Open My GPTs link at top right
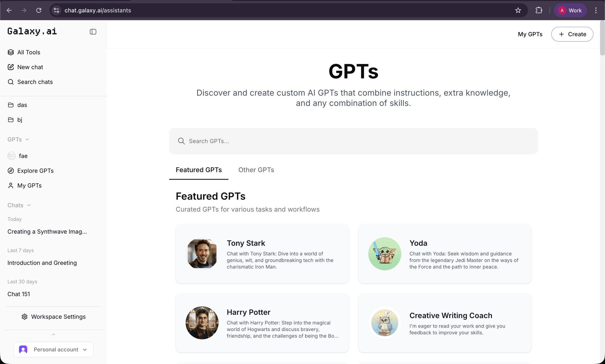Viewport: 605px width, 364px height. [x=530, y=34]
